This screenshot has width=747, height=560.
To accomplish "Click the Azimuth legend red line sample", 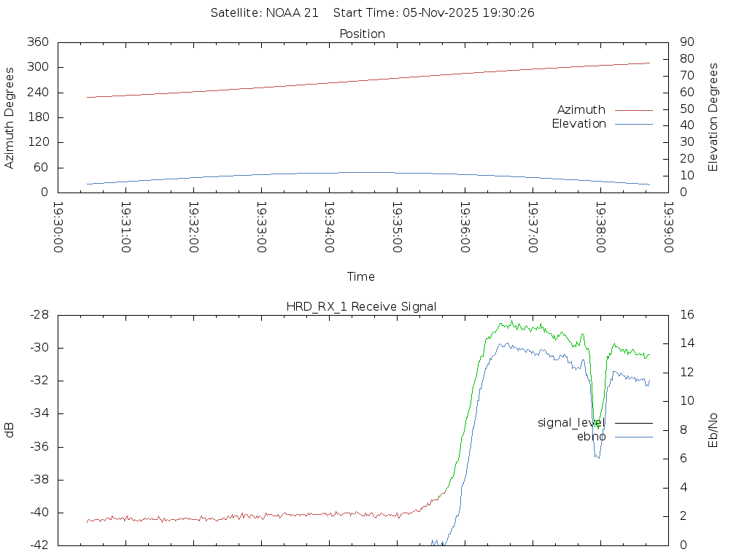I will (x=633, y=110).
